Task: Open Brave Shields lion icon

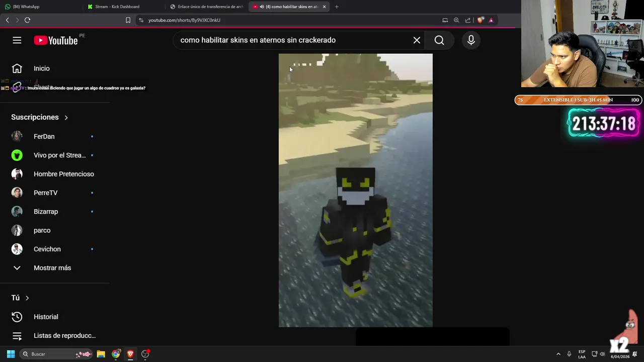Action: (480, 20)
